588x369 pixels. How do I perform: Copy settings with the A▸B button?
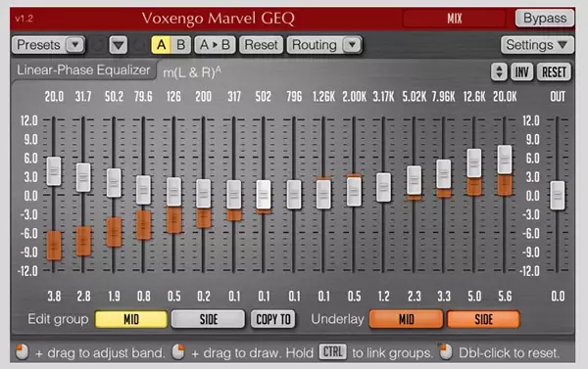[x=215, y=45]
